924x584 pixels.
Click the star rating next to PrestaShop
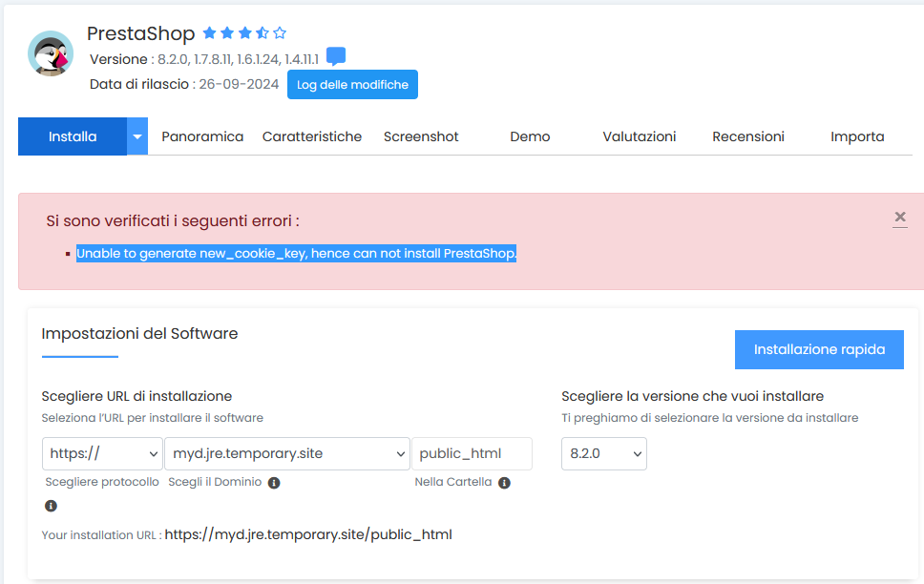[244, 33]
